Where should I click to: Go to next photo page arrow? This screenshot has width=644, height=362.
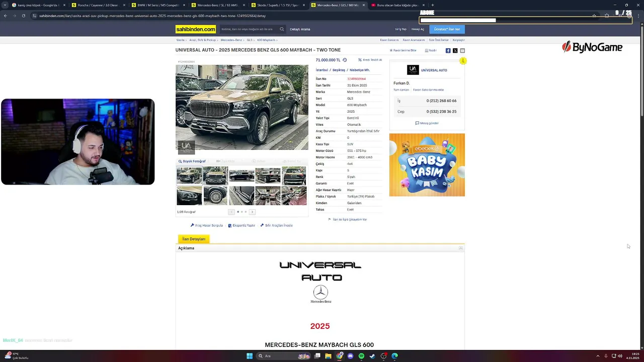252,212
